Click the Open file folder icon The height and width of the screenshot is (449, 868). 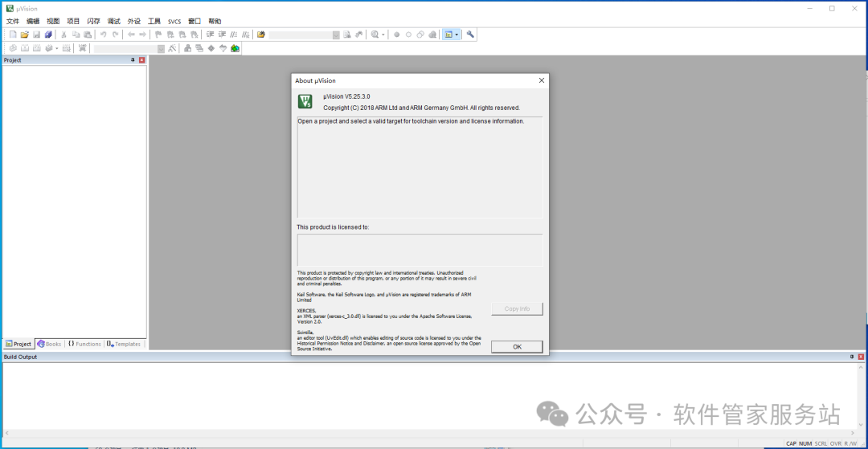click(x=24, y=35)
